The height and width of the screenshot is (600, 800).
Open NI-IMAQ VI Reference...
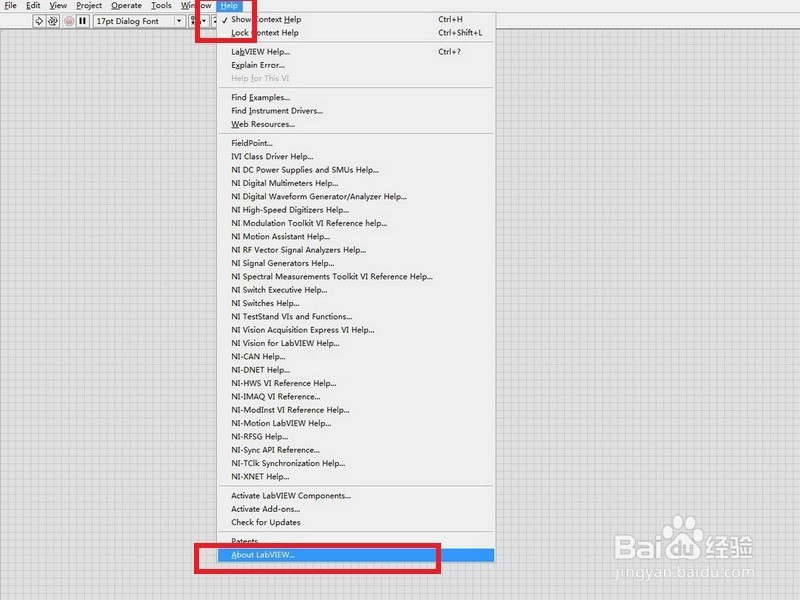pos(356,396)
